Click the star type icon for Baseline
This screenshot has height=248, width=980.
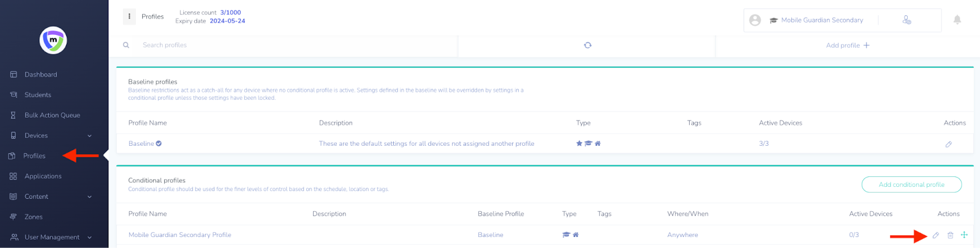pos(579,143)
